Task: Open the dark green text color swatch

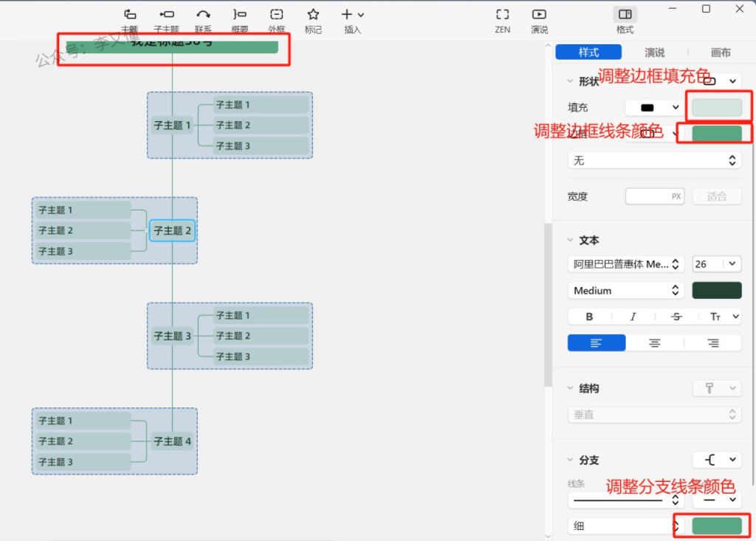Action: pos(716,291)
